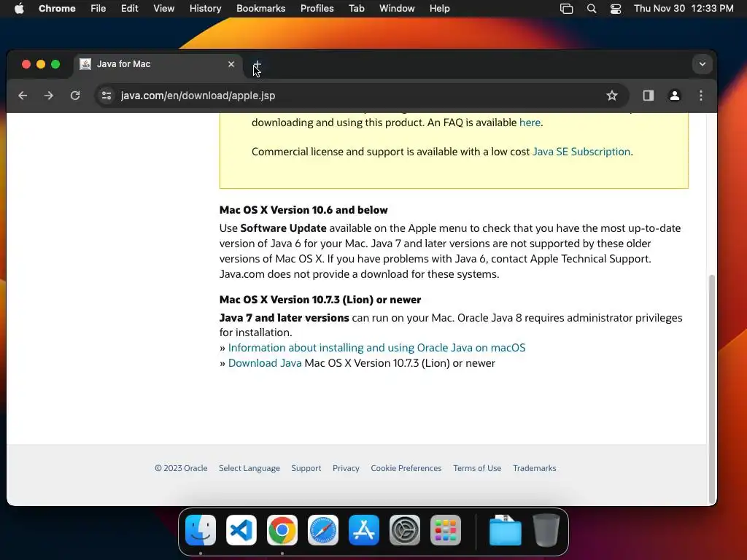Viewport: 747px width, 560px height.
Task: Open Control Center in menu bar
Action: pos(616,9)
